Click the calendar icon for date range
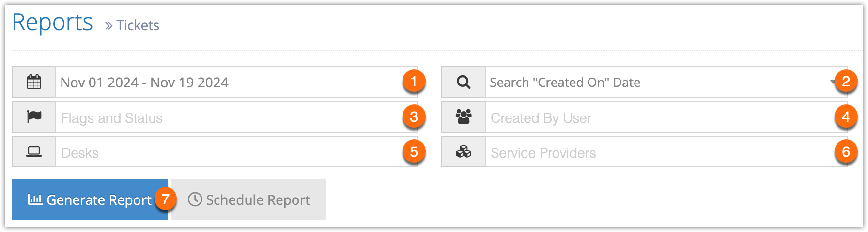The width and height of the screenshot is (868, 232). pos(34,82)
